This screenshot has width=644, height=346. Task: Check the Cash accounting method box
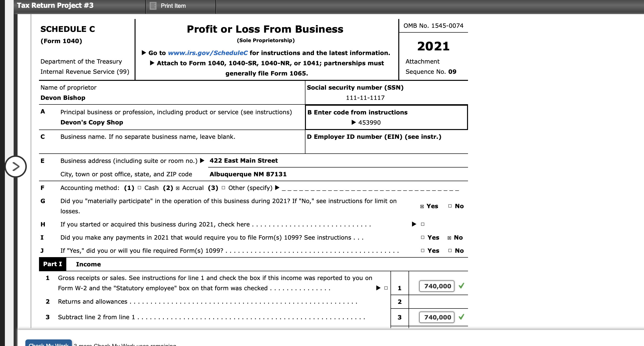139,188
